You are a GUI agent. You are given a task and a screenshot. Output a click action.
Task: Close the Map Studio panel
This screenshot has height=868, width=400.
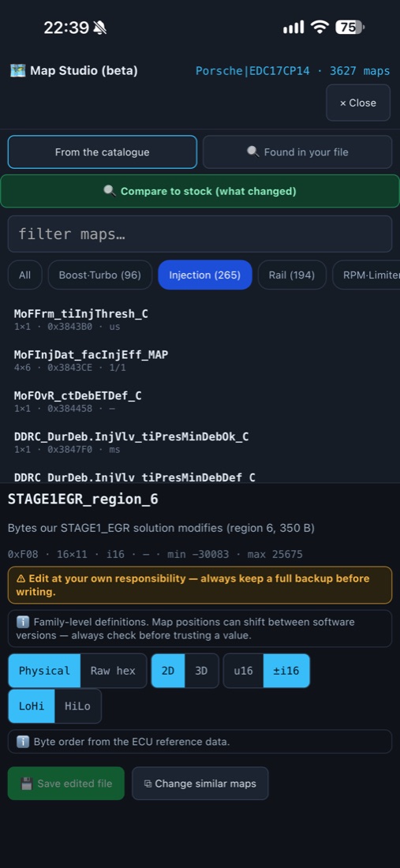[x=358, y=103]
